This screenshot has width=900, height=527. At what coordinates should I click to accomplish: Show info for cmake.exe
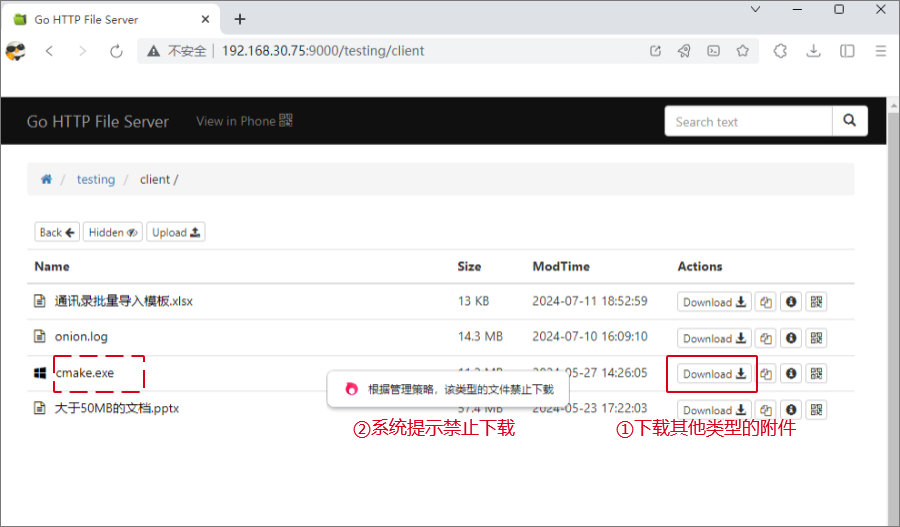[x=791, y=374]
